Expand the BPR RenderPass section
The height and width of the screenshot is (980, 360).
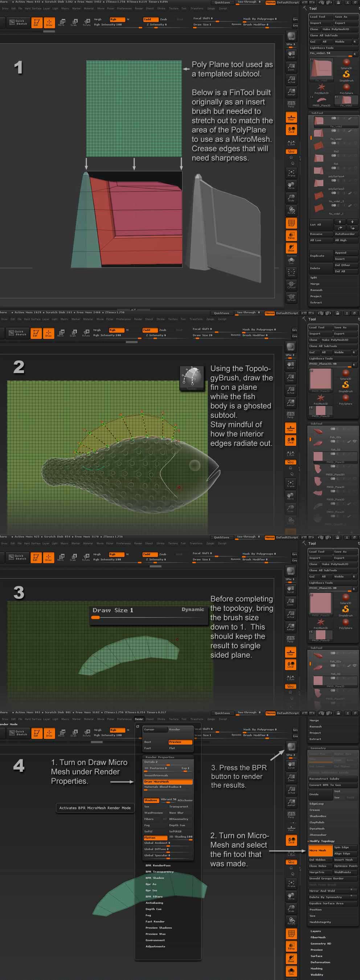pyautogui.click(x=158, y=865)
